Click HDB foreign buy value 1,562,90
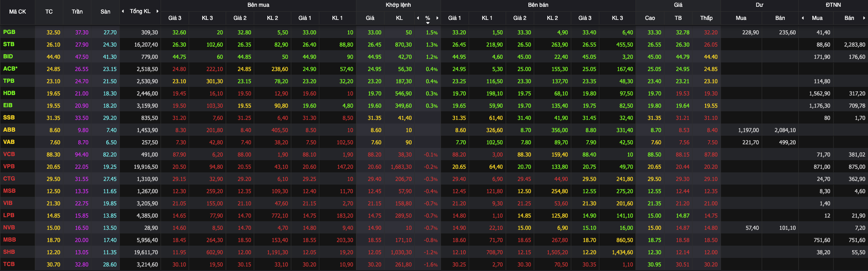The height and width of the screenshot is (271, 868). pyautogui.click(x=820, y=94)
